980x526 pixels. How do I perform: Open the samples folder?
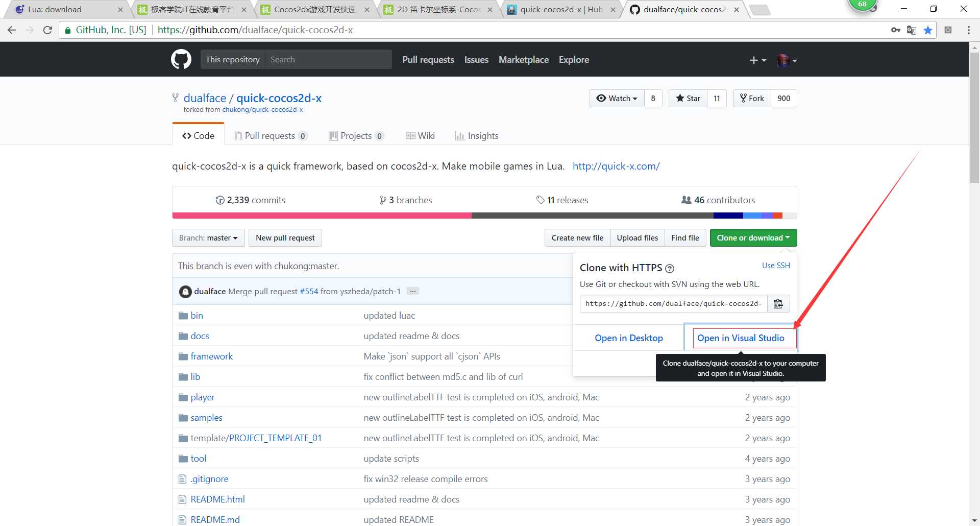click(206, 418)
